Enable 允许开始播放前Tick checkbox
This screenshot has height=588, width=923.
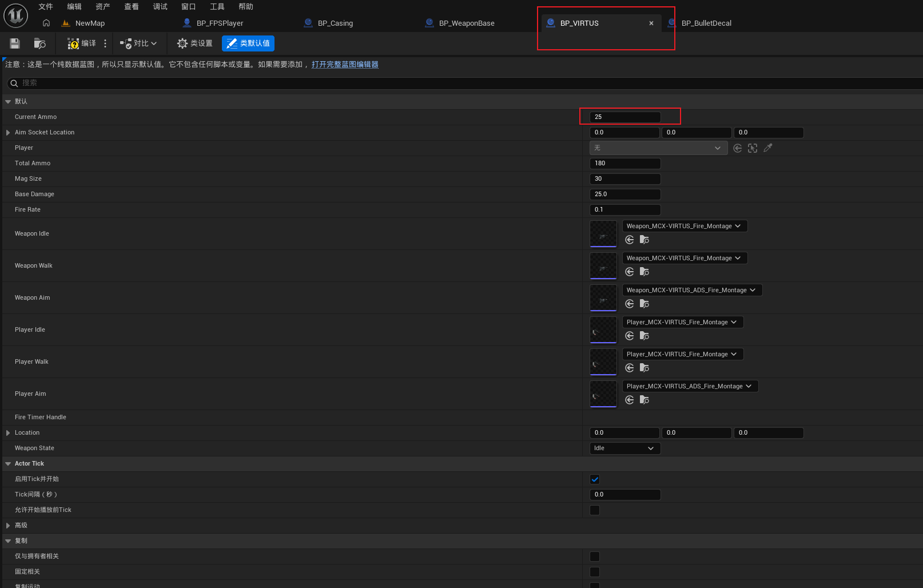coord(595,510)
